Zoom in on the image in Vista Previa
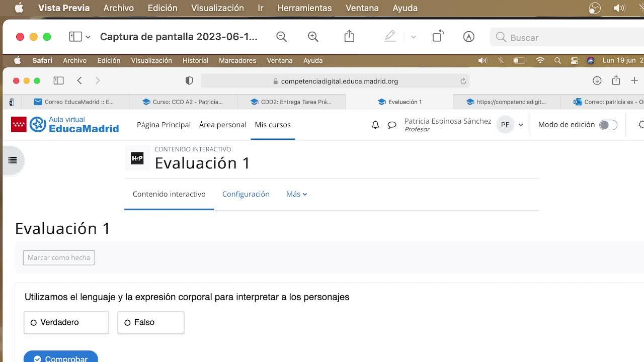 (313, 37)
